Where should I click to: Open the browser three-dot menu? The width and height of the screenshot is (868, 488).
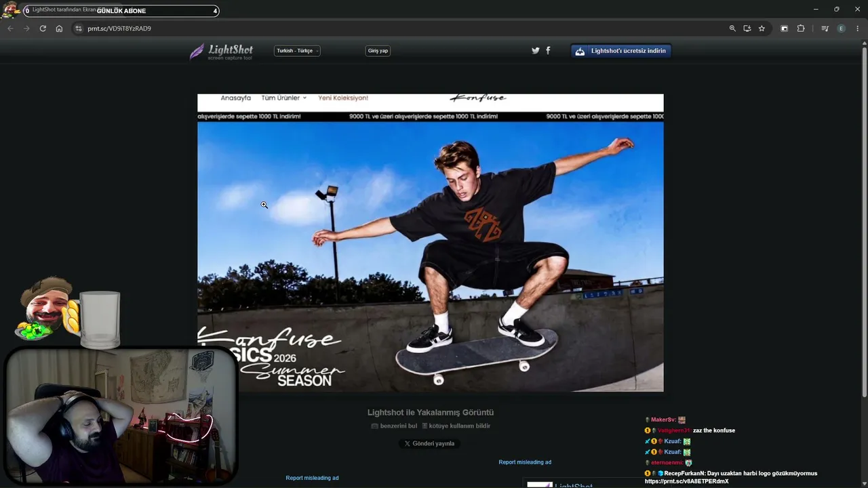(x=858, y=28)
